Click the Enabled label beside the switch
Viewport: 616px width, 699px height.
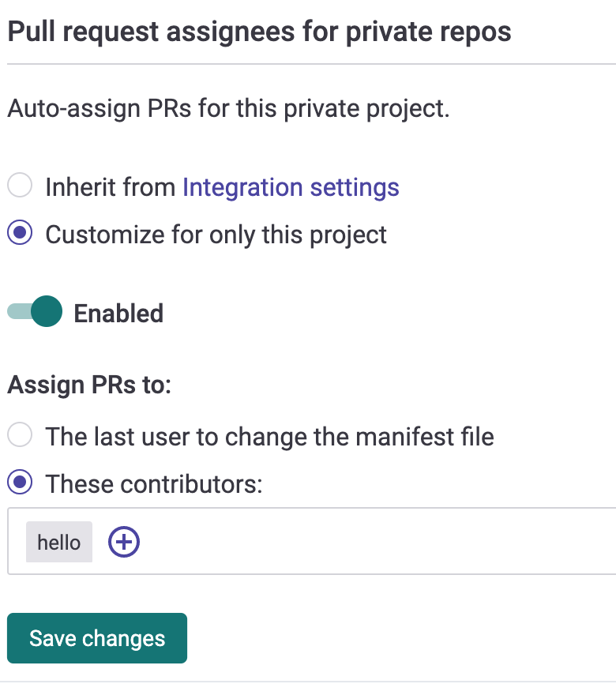pyautogui.click(x=118, y=313)
